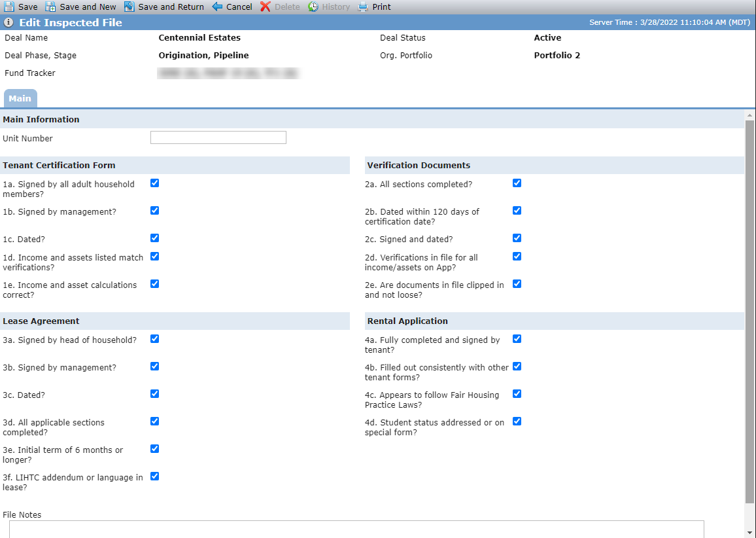
Task: Click the info icon beside Edit Inspected File
Action: pos(9,23)
